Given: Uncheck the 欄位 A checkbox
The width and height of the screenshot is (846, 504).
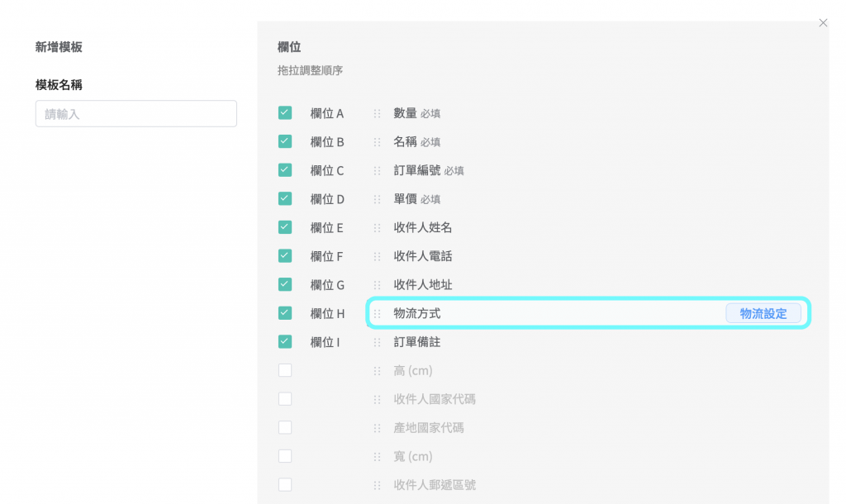Looking at the screenshot, I should point(285,113).
